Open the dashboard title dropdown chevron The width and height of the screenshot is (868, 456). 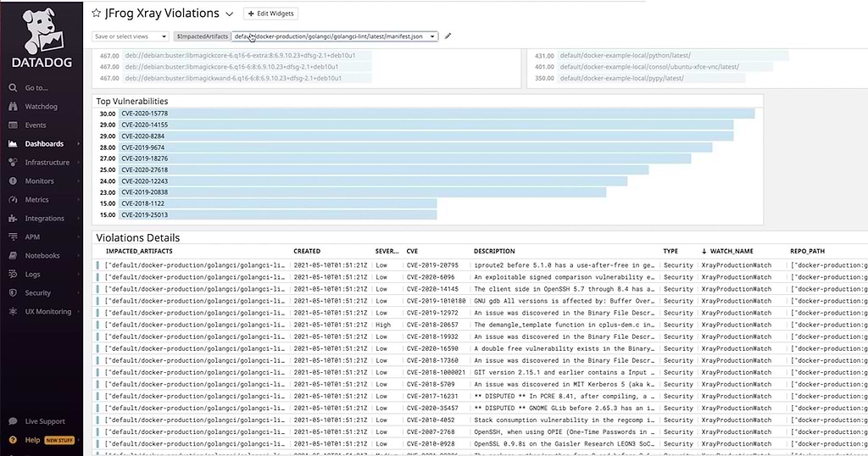pos(229,14)
